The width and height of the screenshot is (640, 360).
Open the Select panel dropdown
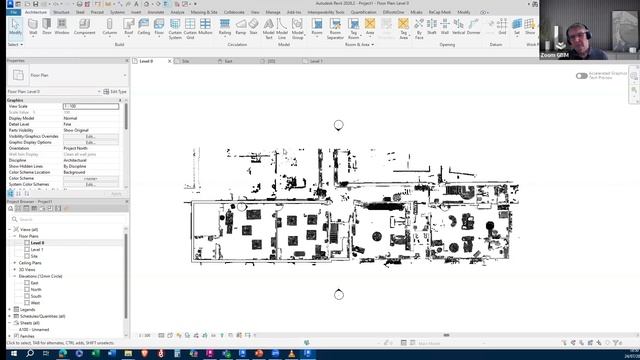pos(16,44)
